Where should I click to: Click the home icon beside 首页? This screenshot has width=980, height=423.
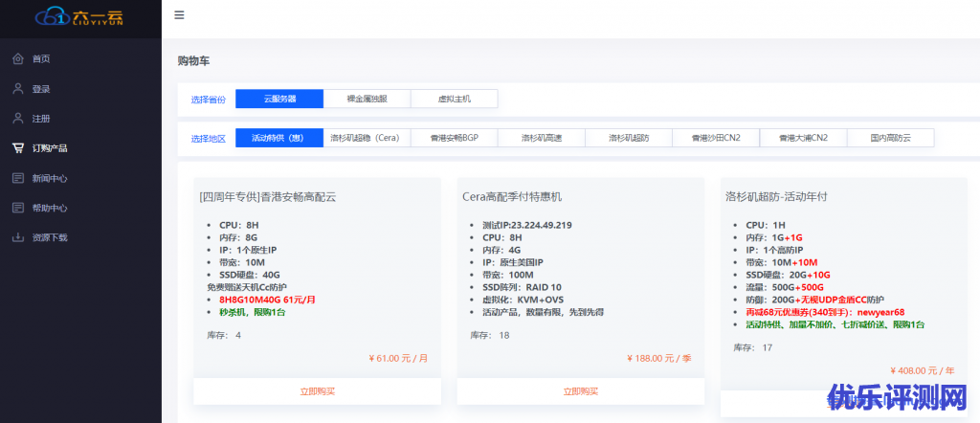click(18, 59)
